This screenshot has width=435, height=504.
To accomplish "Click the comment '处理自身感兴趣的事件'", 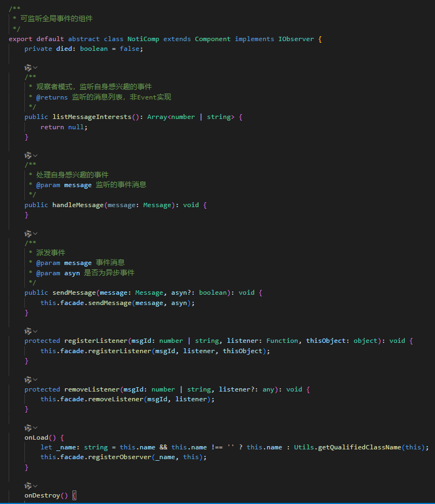I will 72,175.
